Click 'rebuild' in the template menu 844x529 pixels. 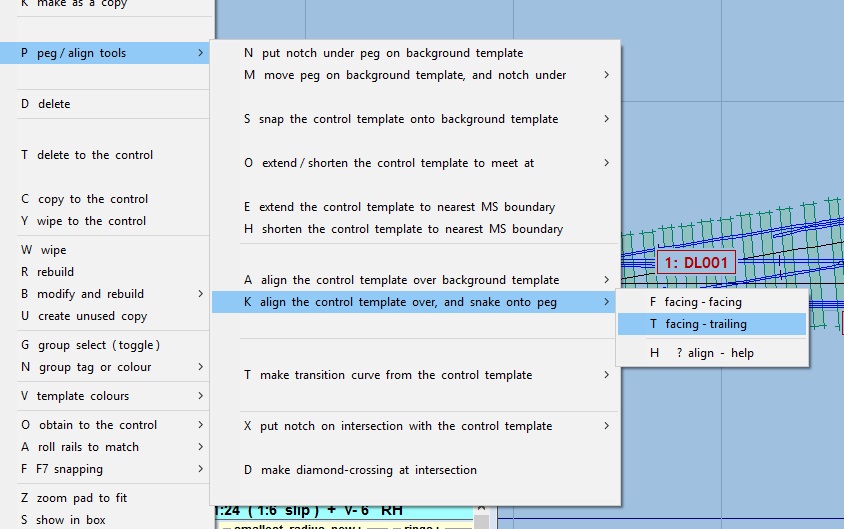tap(55, 272)
